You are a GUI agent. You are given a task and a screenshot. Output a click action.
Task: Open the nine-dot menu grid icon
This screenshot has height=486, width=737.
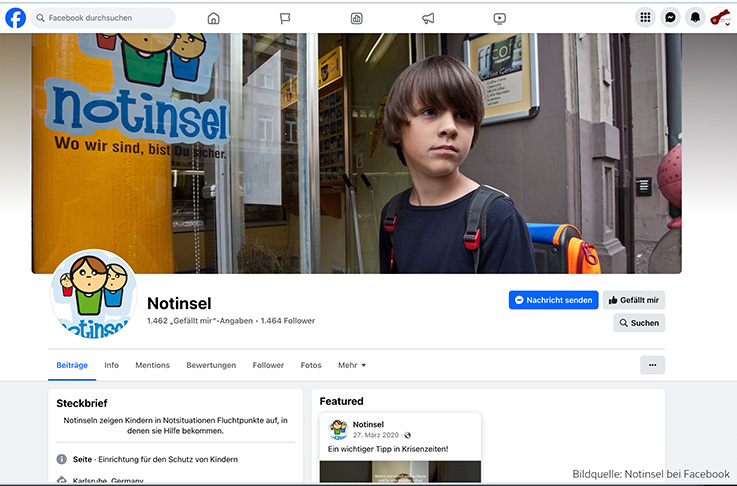[646, 18]
